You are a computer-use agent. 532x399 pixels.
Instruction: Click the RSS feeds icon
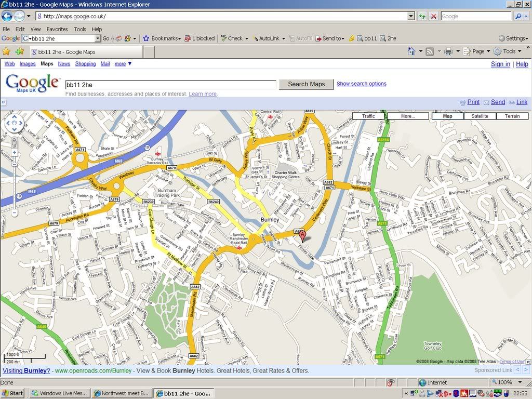430,51
